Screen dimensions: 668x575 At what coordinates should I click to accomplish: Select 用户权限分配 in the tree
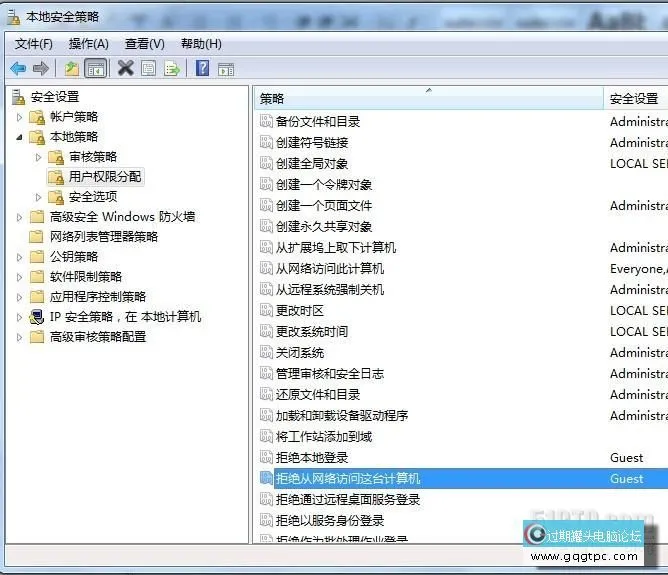point(105,177)
